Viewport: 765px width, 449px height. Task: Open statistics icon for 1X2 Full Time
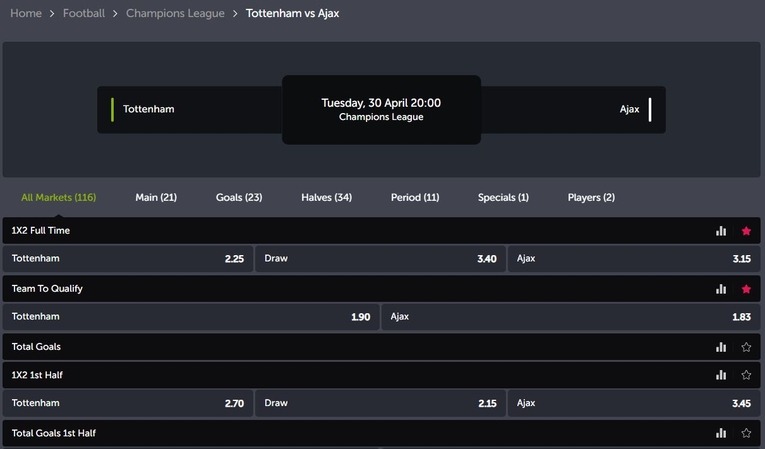(721, 231)
